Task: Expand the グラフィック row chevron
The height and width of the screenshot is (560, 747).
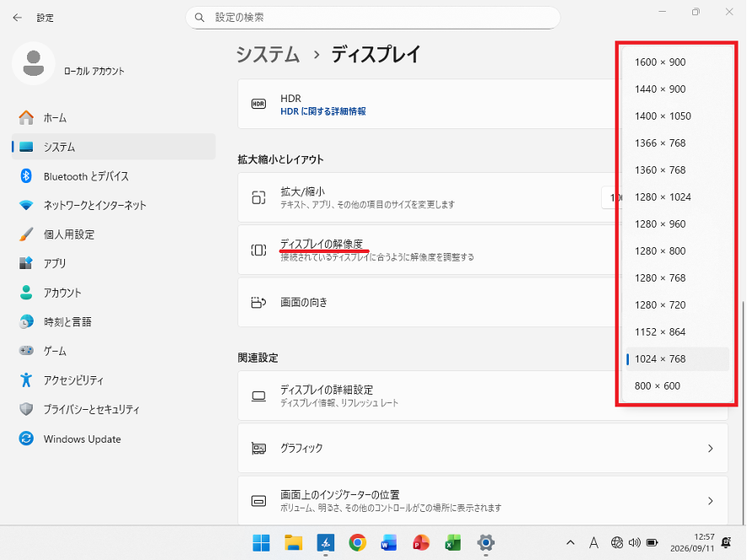Action: 711,449
